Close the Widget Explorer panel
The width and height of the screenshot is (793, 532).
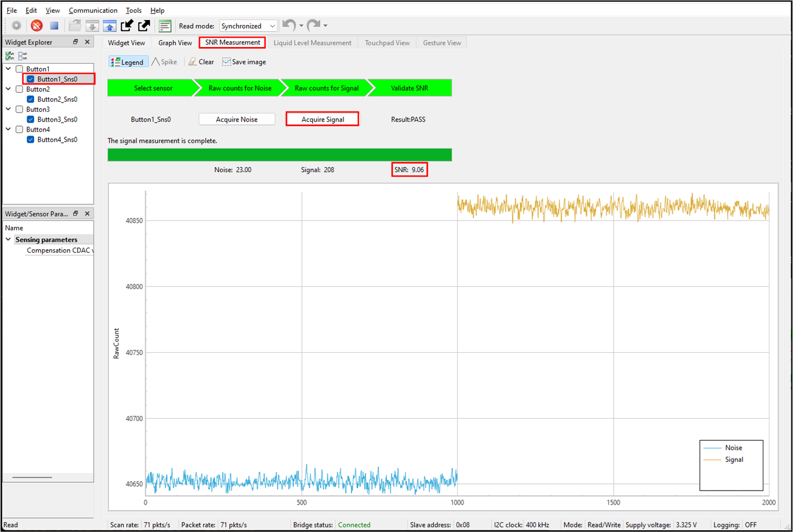[x=87, y=42]
